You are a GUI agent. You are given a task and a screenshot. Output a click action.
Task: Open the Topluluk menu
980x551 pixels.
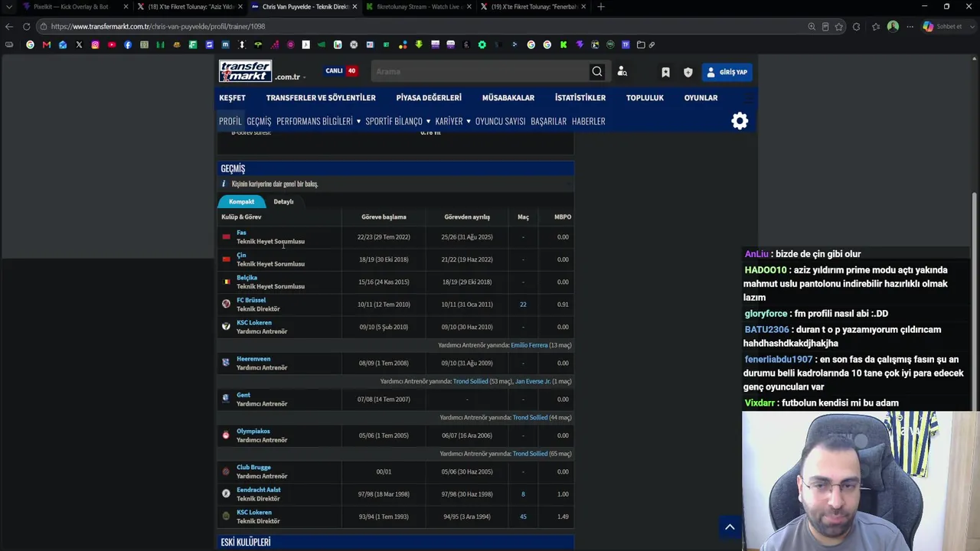pos(645,98)
